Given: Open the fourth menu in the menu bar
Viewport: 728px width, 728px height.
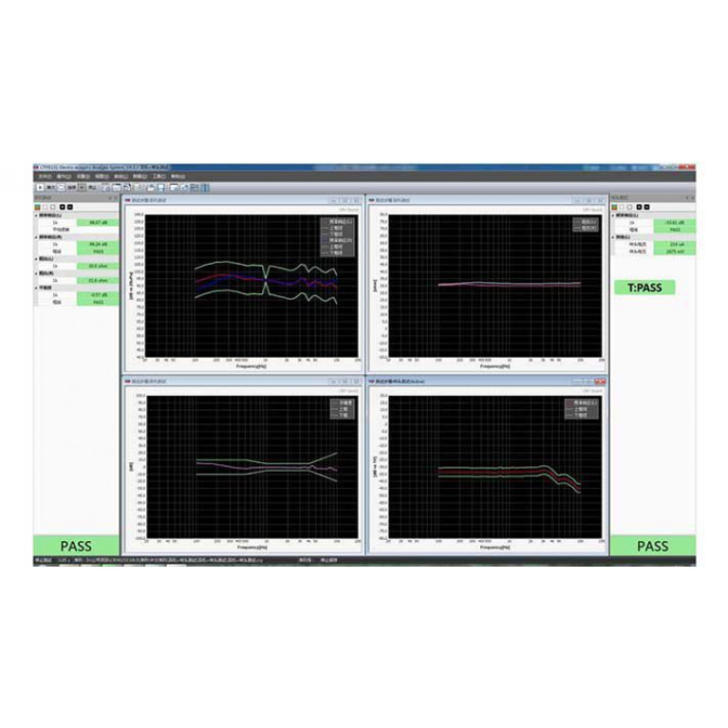Looking at the screenshot, I should (x=103, y=177).
